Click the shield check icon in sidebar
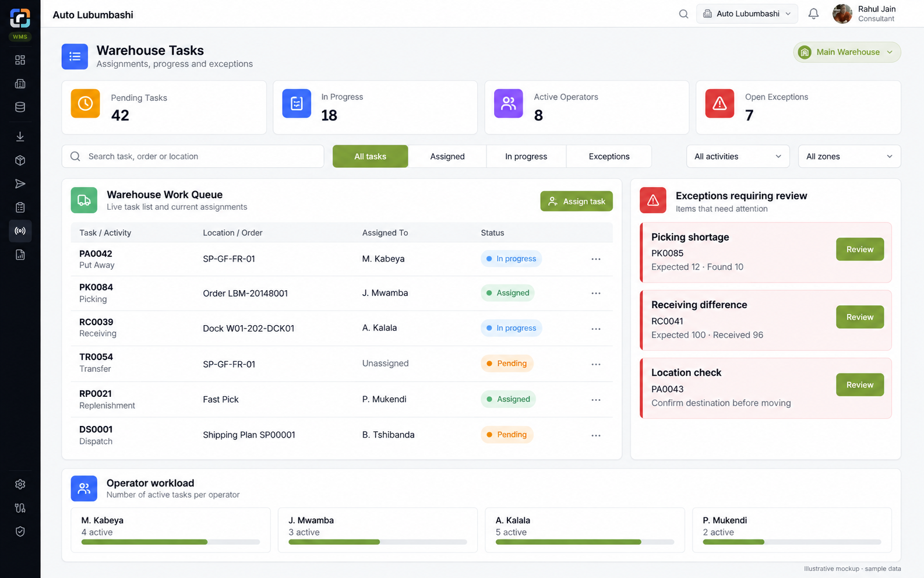924x578 pixels. [20, 531]
